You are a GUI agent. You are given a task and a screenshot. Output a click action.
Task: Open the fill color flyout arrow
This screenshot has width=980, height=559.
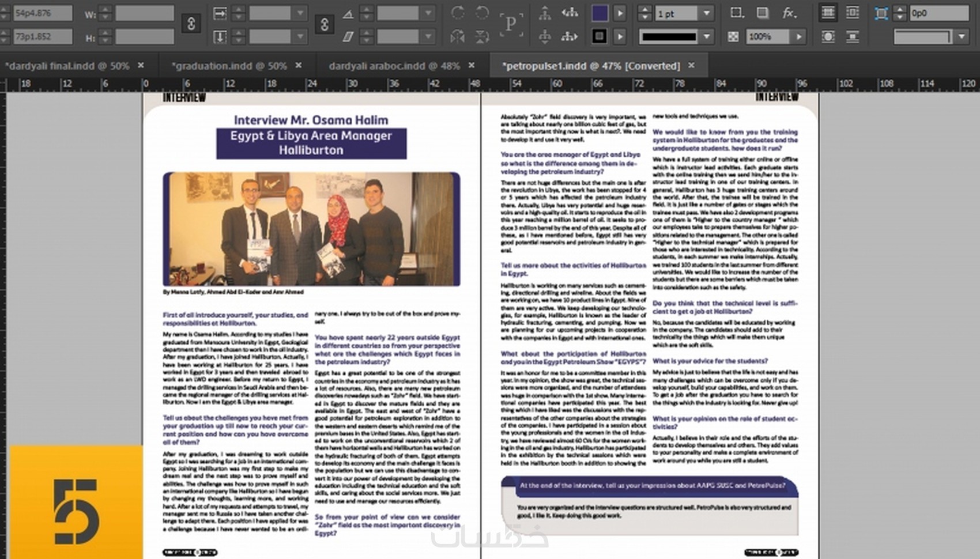(x=620, y=13)
